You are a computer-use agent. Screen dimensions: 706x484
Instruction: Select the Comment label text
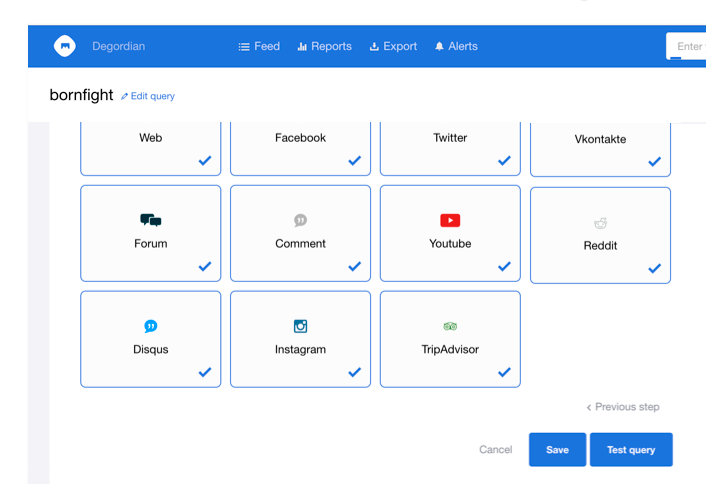[x=300, y=244]
